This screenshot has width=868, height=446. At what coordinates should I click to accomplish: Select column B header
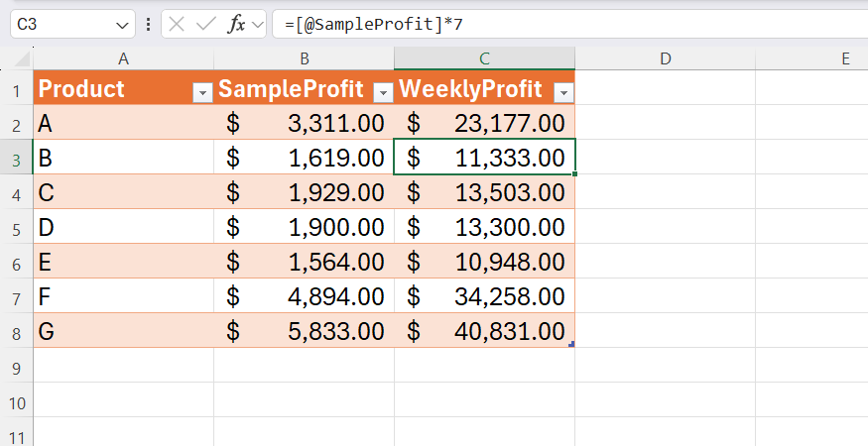304,58
